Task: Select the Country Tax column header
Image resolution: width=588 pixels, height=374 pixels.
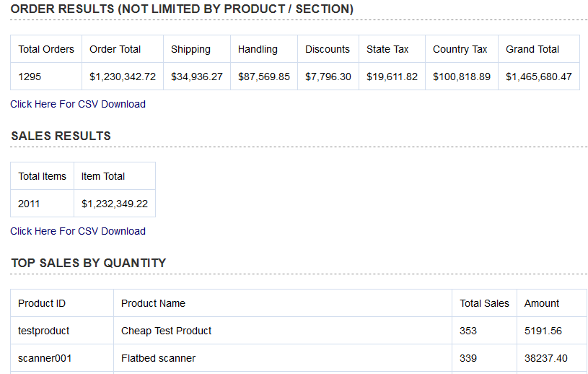Action: (460, 49)
